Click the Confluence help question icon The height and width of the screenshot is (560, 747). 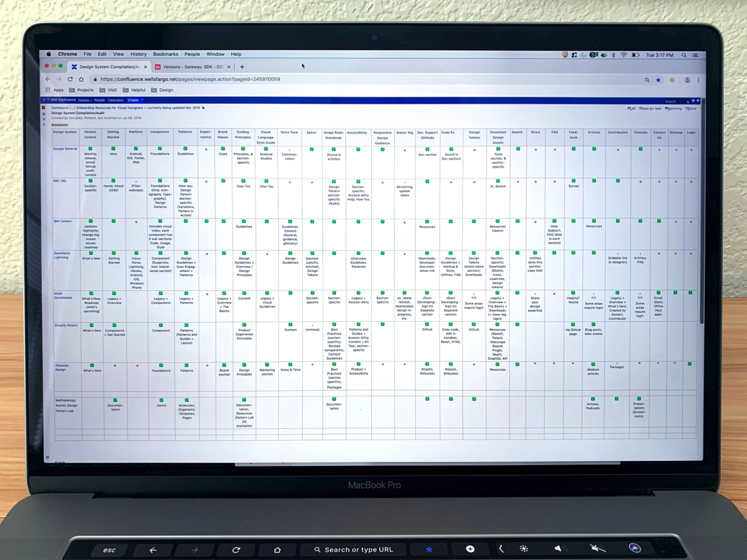[x=693, y=101]
